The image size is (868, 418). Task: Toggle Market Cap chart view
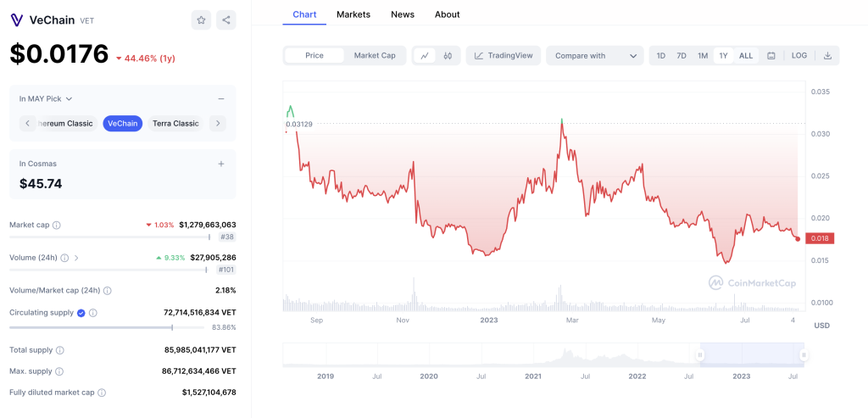tap(375, 55)
